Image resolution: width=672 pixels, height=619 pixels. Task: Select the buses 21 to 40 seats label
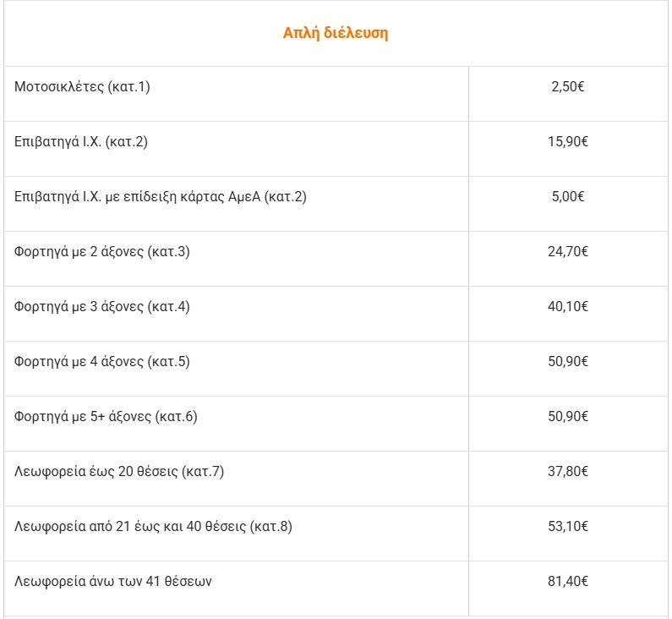[153, 527]
